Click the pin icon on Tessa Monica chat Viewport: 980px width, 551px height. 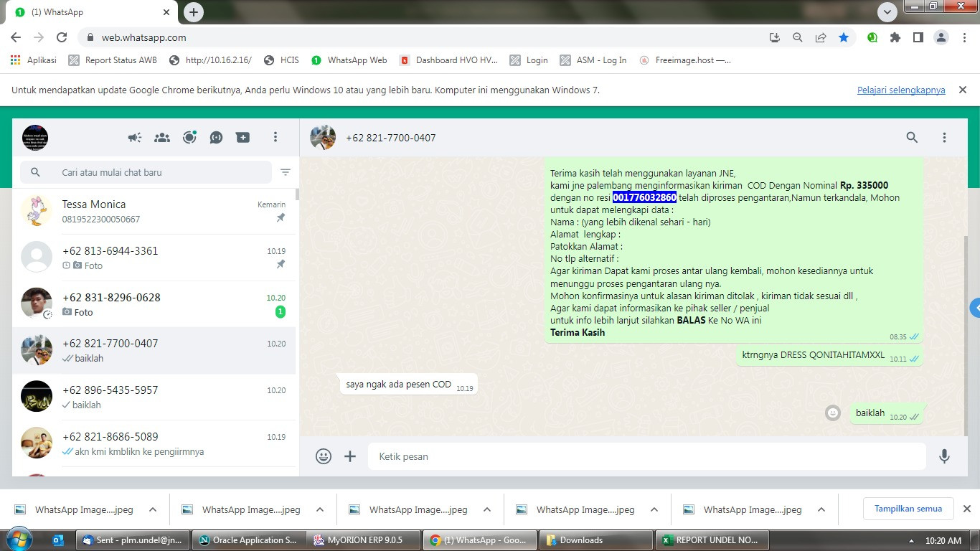(x=281, y=218)
